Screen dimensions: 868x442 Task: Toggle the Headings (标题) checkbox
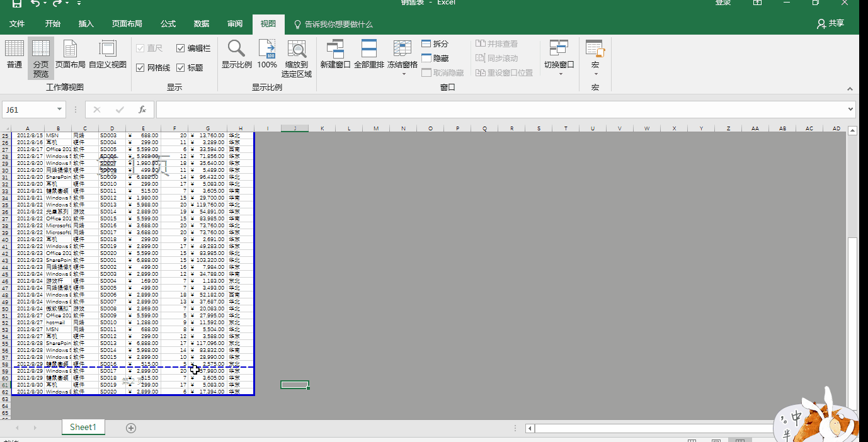[181, 68]
